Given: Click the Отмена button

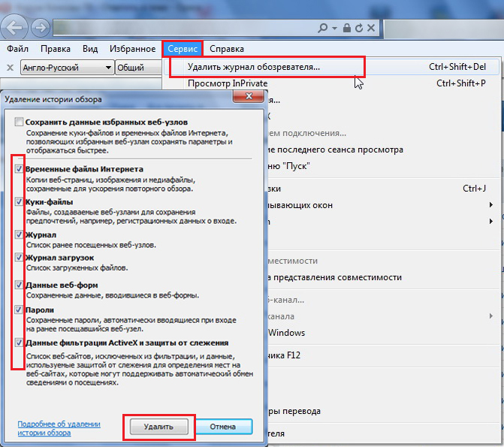Looking at the screenshot, I should pyautogui.click(x=223, y=427).
